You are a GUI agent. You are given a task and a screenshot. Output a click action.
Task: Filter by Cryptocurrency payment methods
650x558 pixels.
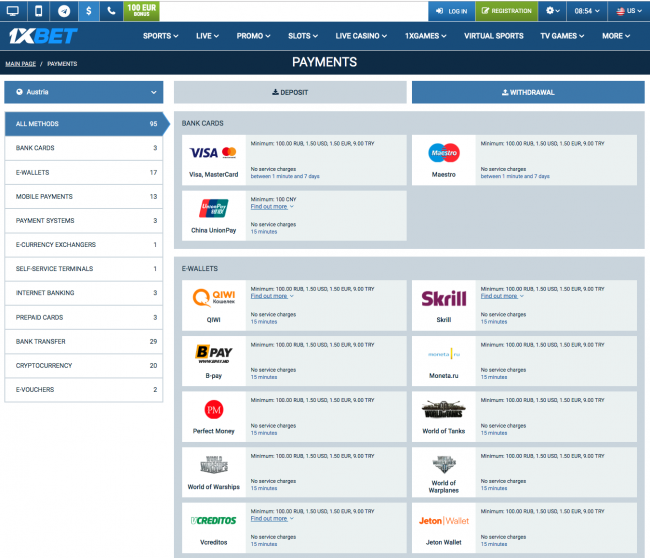83,366
